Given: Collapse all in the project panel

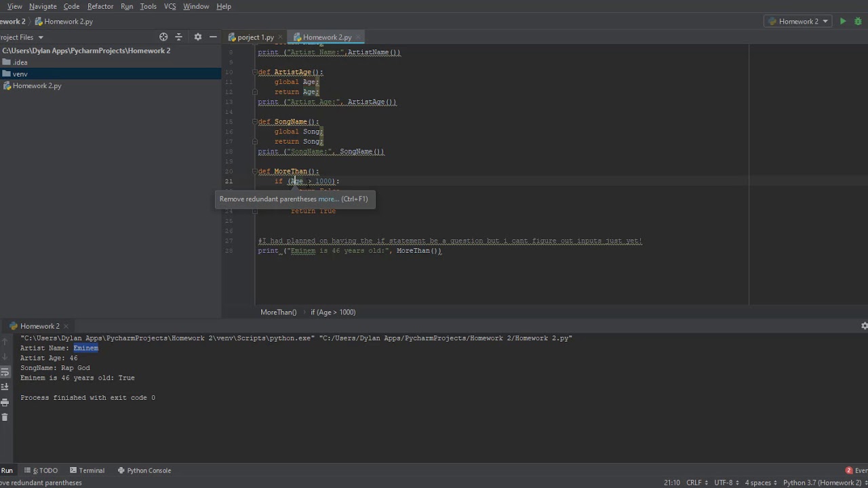Looking at the screenshot, I should click(179, 37).
